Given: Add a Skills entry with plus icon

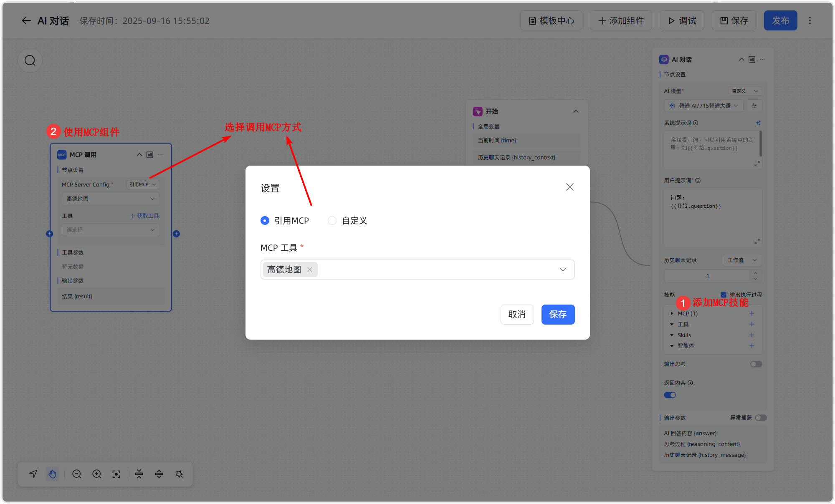Looking at the screenshot, I should pos(751,335).
